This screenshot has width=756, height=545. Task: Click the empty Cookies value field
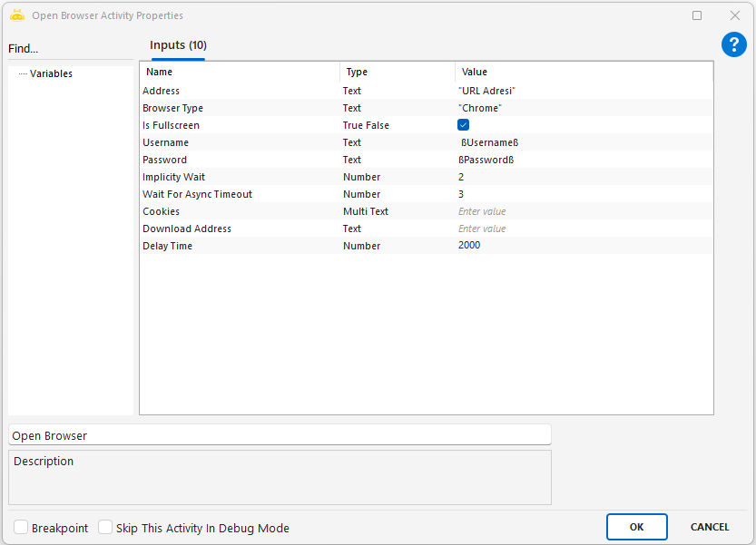point(581,211)
